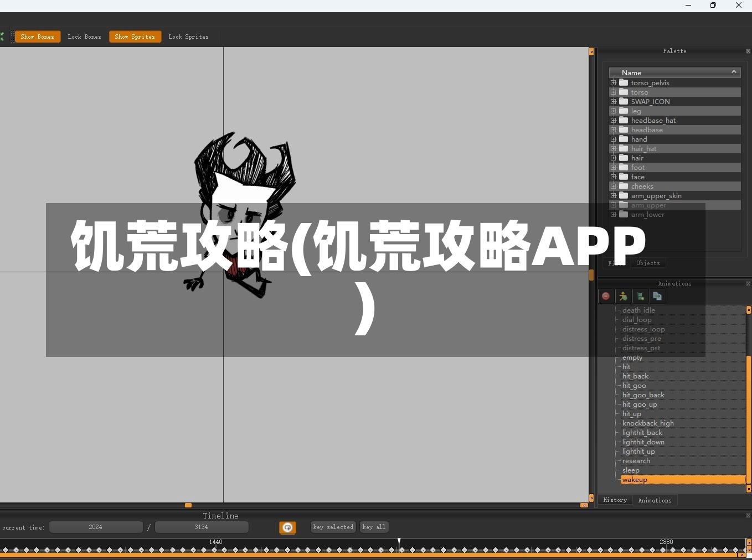Screen dimensions: 752x560
Task: Toggle Lock Bones
Action: pyautogui.click(x=85, y=37)
